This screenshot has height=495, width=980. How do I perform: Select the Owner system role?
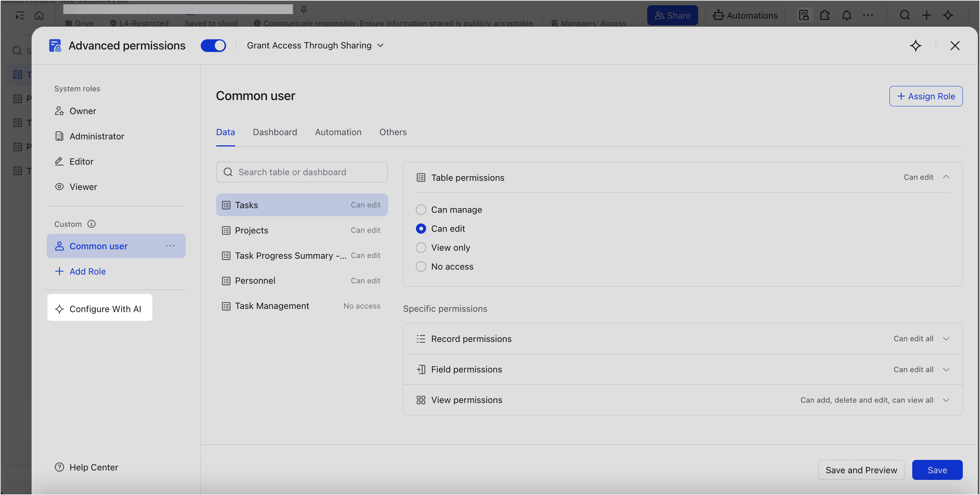click(115, 111)
